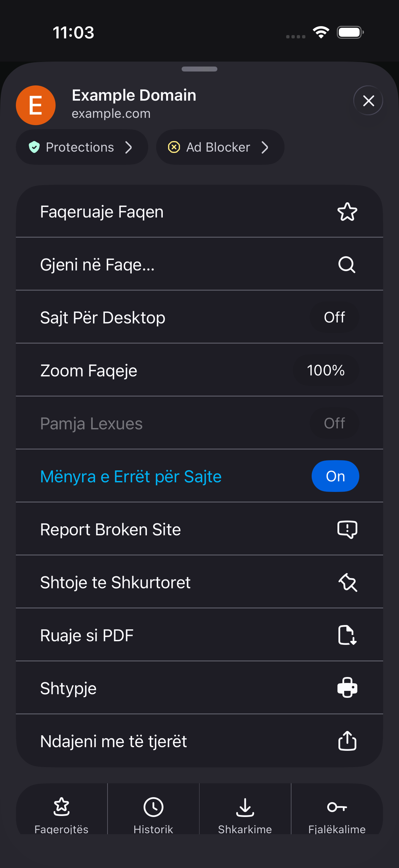Toggle Pamja Lexues Off switch
This screenshot has height=868, width=399.
[x=334, y=423]
